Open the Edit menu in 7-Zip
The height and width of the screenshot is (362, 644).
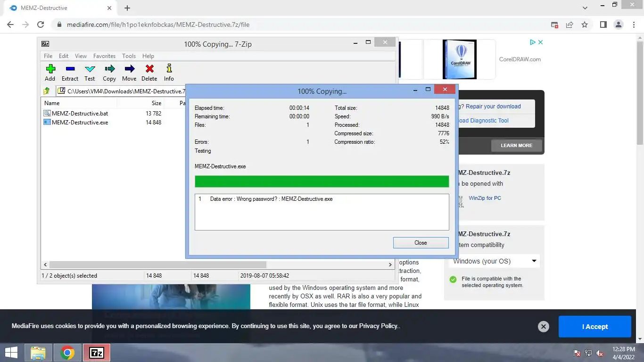point(64,56)
